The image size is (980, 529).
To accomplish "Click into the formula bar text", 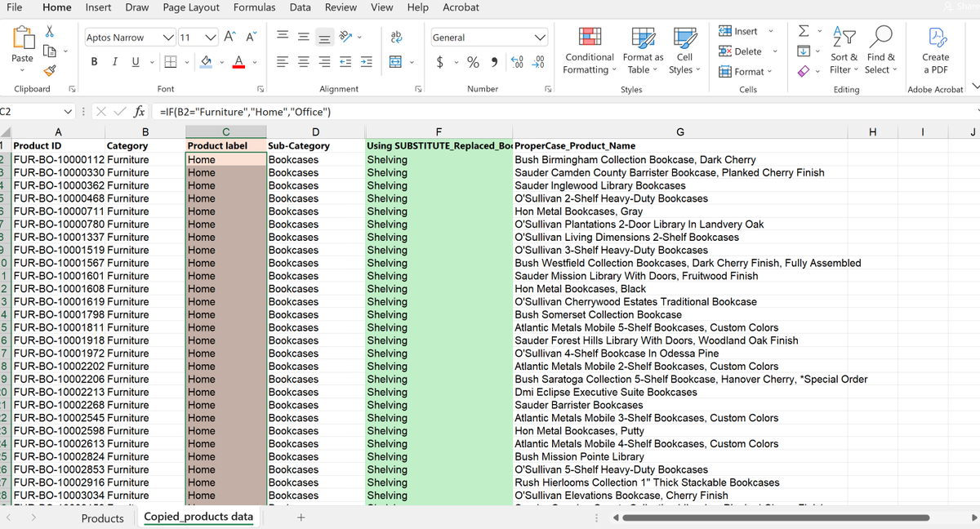I will 245,112.
